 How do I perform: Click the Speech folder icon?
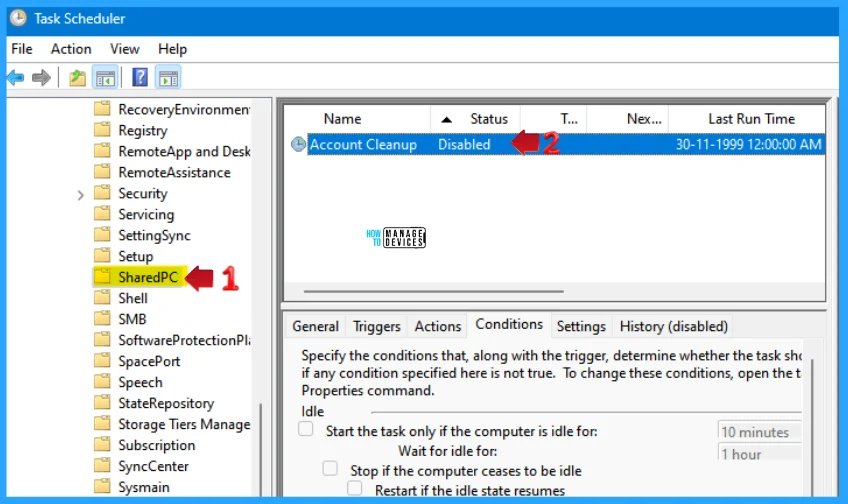coord(102,382)
